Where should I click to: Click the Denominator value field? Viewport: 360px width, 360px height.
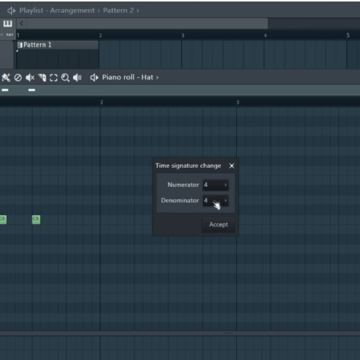[x=215, y=201]
